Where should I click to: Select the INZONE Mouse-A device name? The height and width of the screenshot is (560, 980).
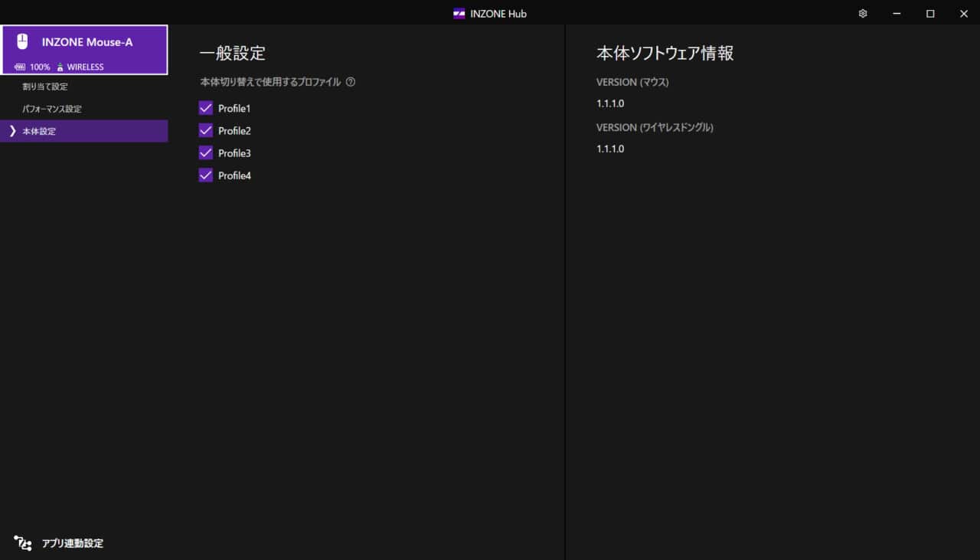coord(87,42)
